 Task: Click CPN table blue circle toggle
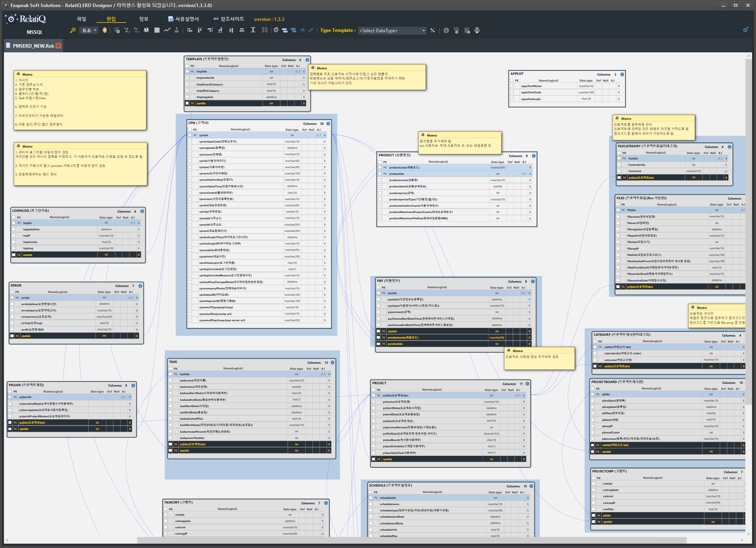(328, 124)
